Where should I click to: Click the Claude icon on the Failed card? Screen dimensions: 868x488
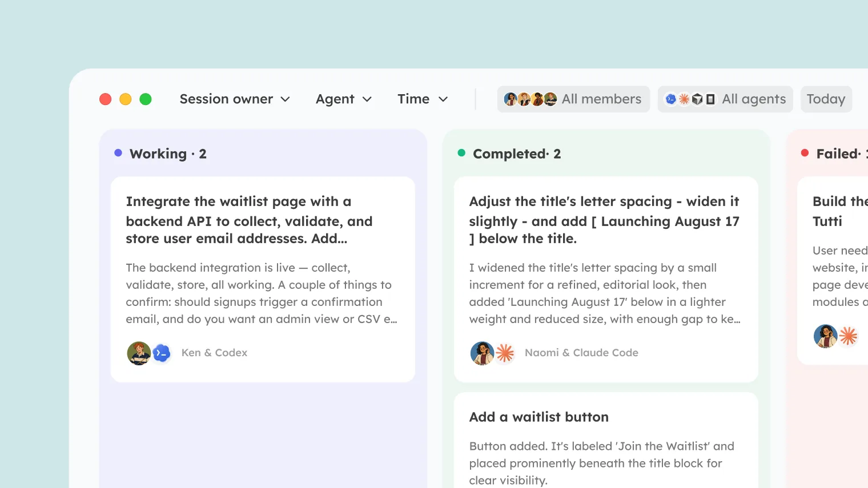click(849, 336)
